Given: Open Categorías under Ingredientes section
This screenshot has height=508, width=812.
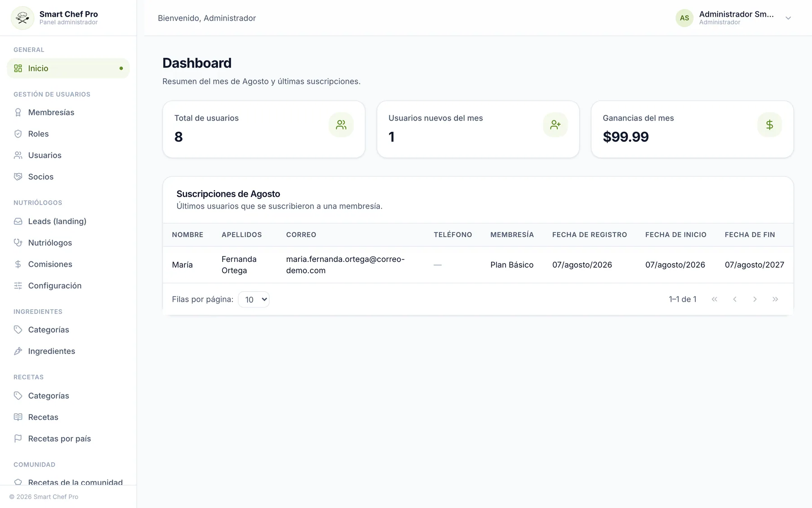Looking at the screenshot, I should [x=68, y=330].
